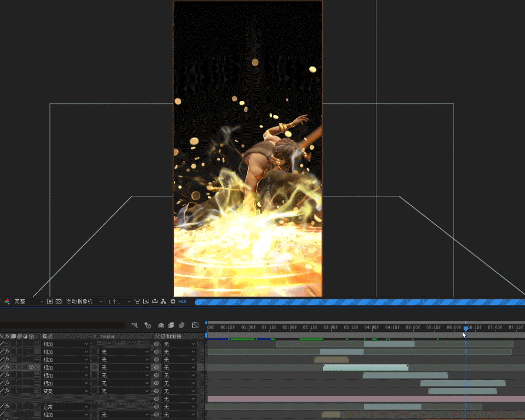Screen dimensions: 525x420
Task: Click the motion blur column header icon
Action: point(19,337)
